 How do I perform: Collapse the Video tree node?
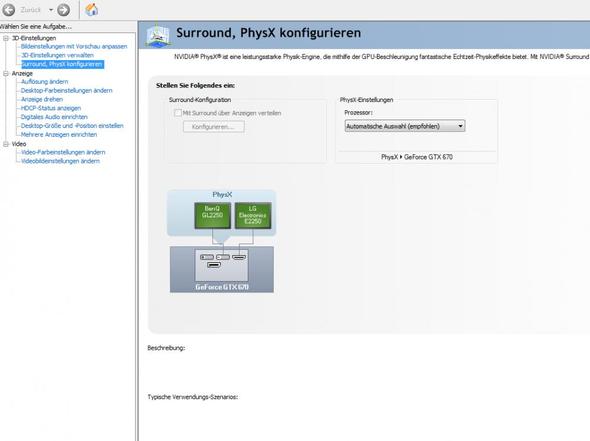[6, 144]
